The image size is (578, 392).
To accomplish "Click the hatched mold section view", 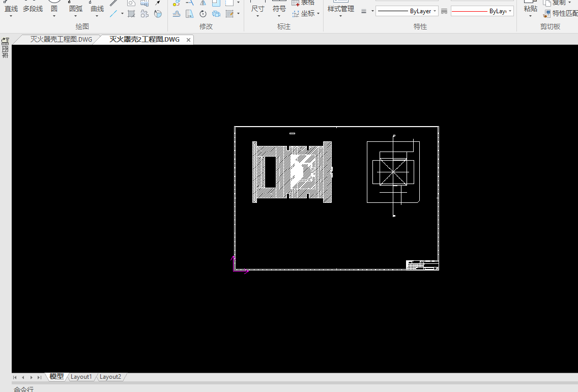I will 293,172.
